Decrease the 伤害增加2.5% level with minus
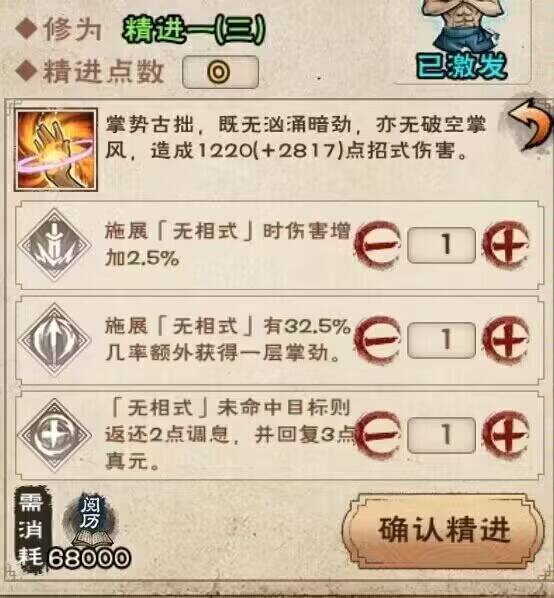This screenshot has width=554, height=598. (x=377, y=244)
